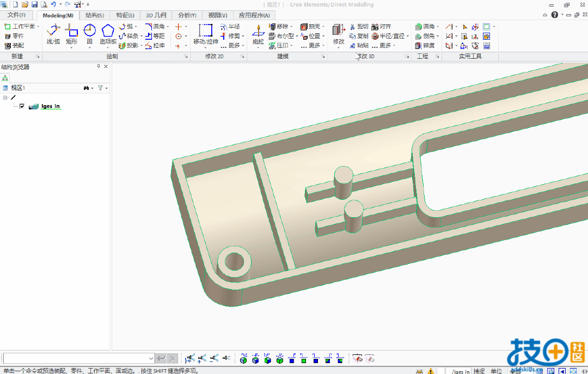Viewport: 588px width, 374px height.
Task: Expand the 工作平面 dropdown arrow
Action: click(x=38, y=27)
